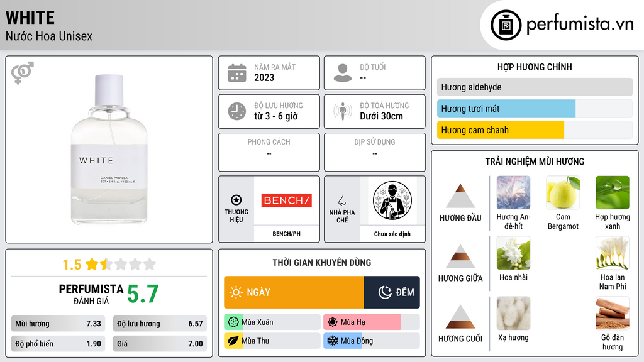The width and height of the screenshot is (644, 362).
Task: Click the WHITE title heading
Action: 30,18
